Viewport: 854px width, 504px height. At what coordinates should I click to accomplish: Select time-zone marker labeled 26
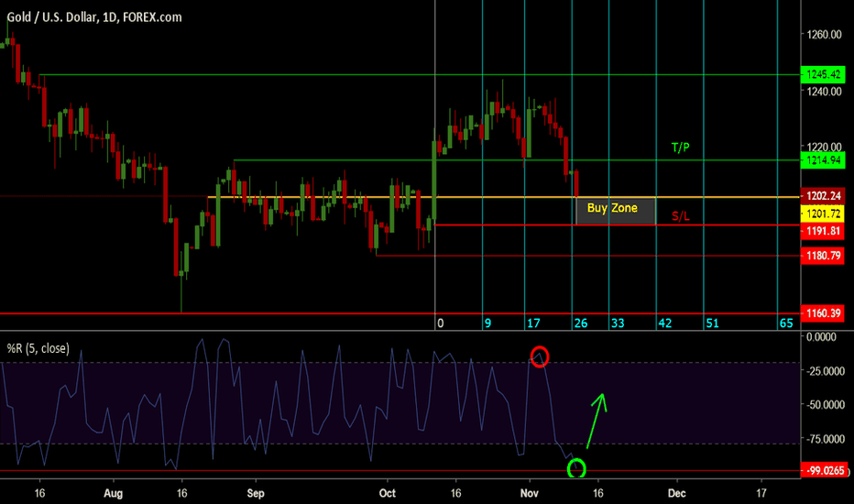581,323
